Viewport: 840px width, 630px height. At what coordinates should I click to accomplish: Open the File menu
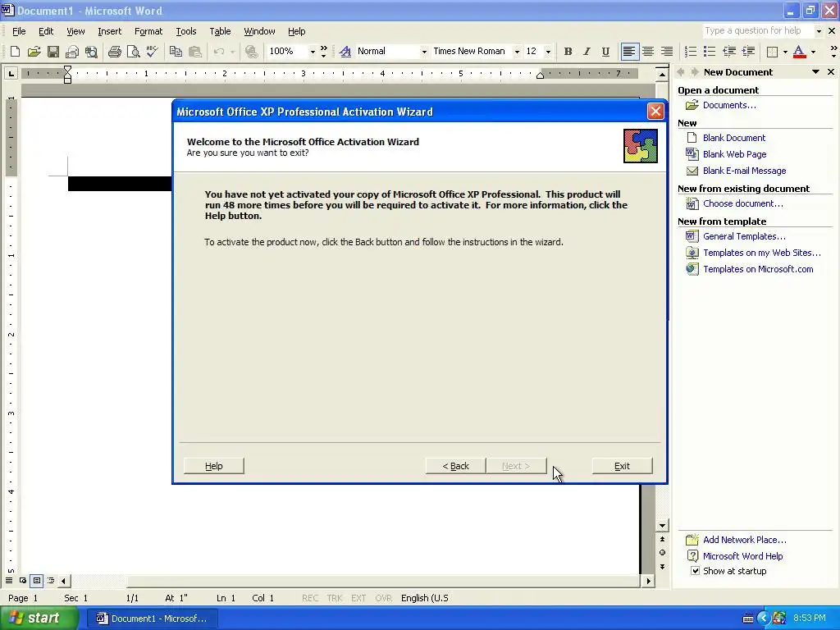click(x=19, y=31)
